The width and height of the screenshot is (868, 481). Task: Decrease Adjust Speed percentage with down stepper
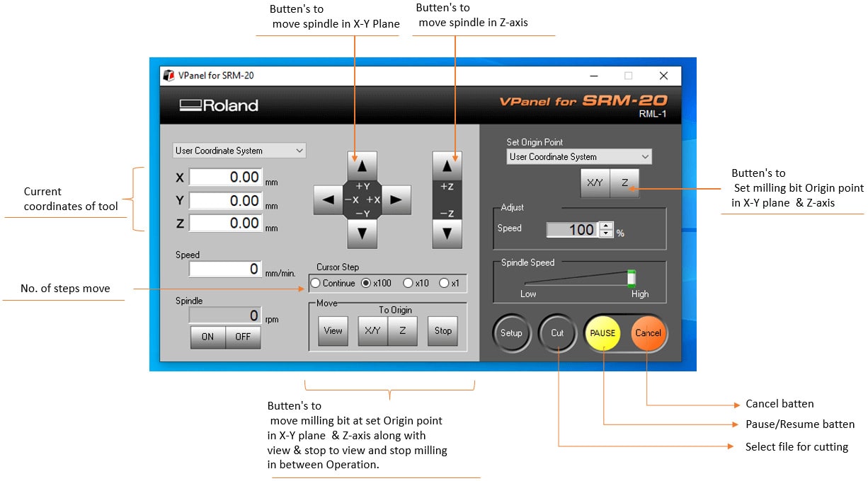(x=606, y=233)
